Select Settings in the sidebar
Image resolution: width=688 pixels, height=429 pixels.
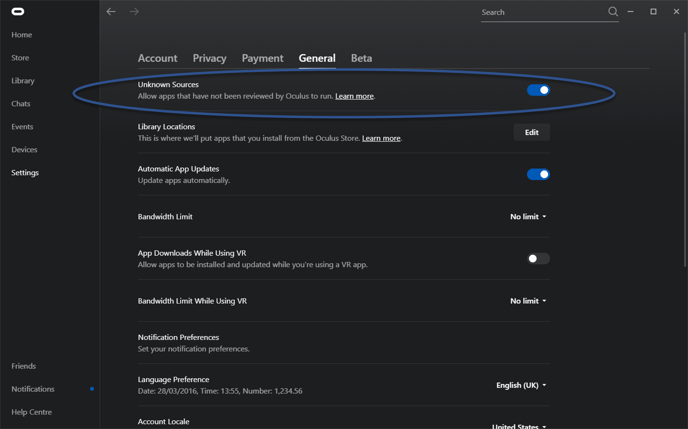pyautogui.click(x=25, y=172)
